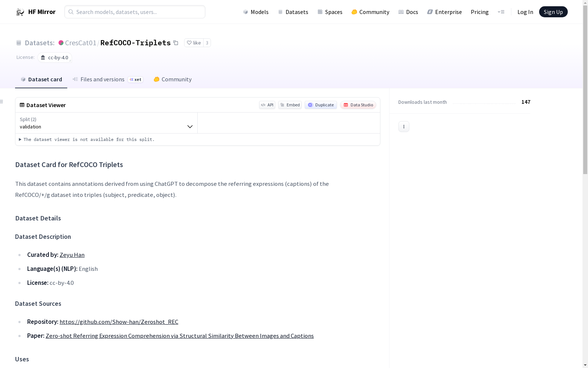Open the more navigation menu icon
The height and width of the screenshot is (368, 588).
pos(501,12)
